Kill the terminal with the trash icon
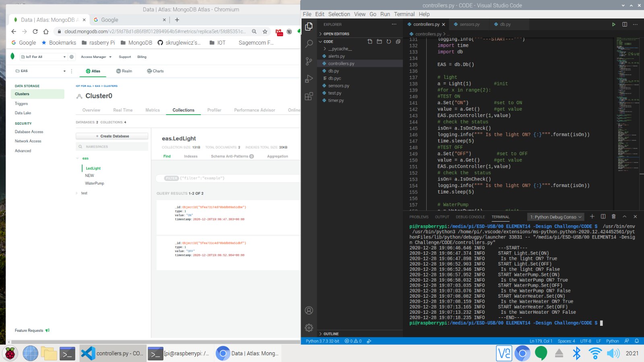Viewport: 644px width, 362px height. pos(613,217)
